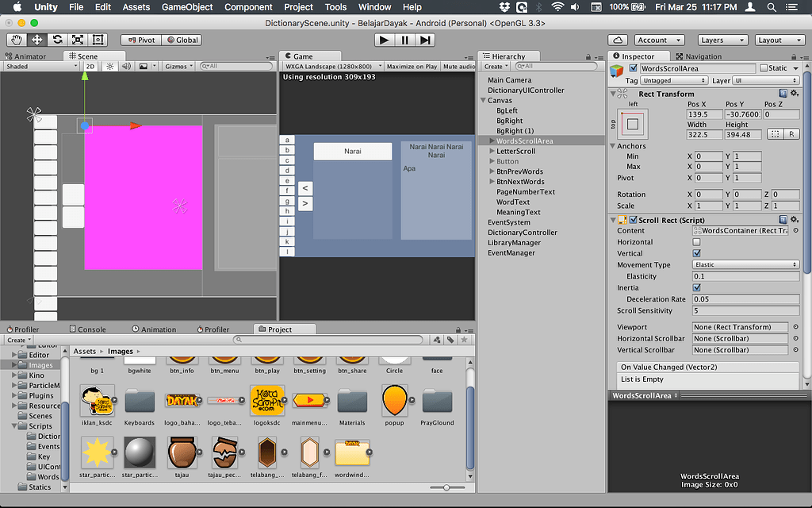The width and height of the screenshot is (812, 508).
Task: Open Spotlight search in the menu bar
Action: [x=772, y=7]
